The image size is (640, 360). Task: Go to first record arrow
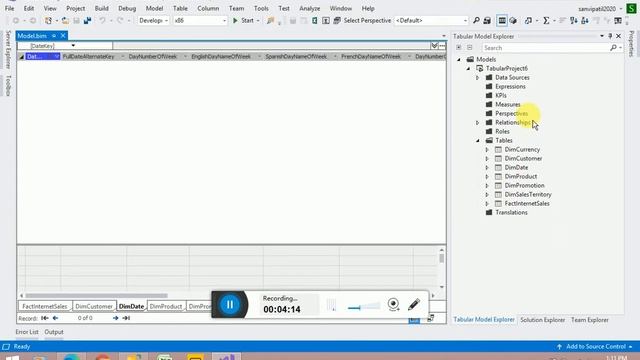coord(44,318)
